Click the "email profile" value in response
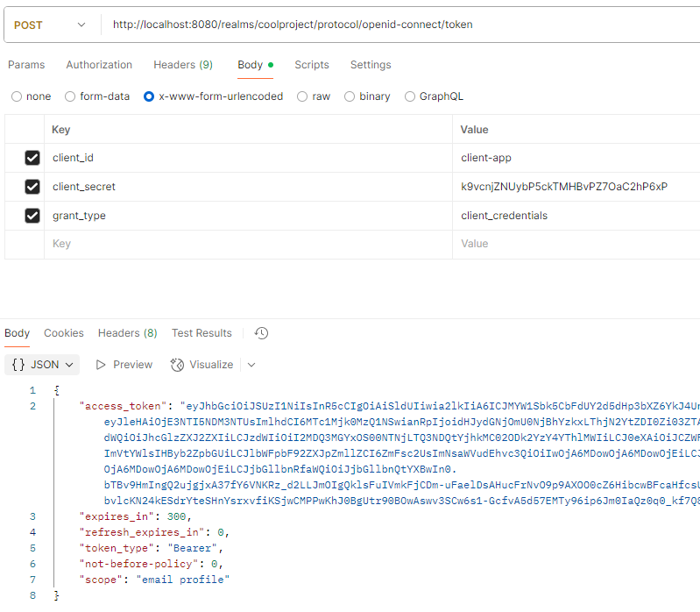The width and height of the screenshot is (700, 612). click(183, 580)
